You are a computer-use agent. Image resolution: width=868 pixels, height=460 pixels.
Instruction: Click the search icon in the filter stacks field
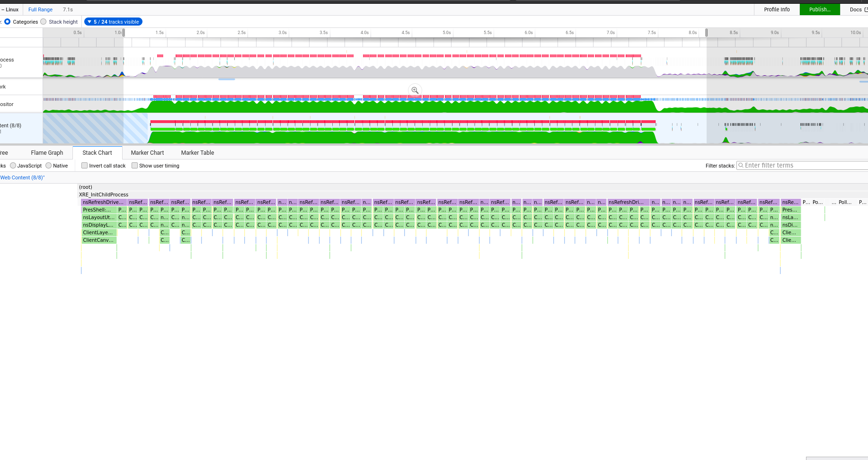[742, 165]
